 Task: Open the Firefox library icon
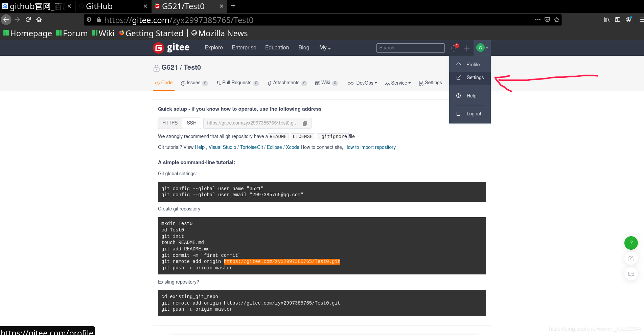tap(607, 20)
